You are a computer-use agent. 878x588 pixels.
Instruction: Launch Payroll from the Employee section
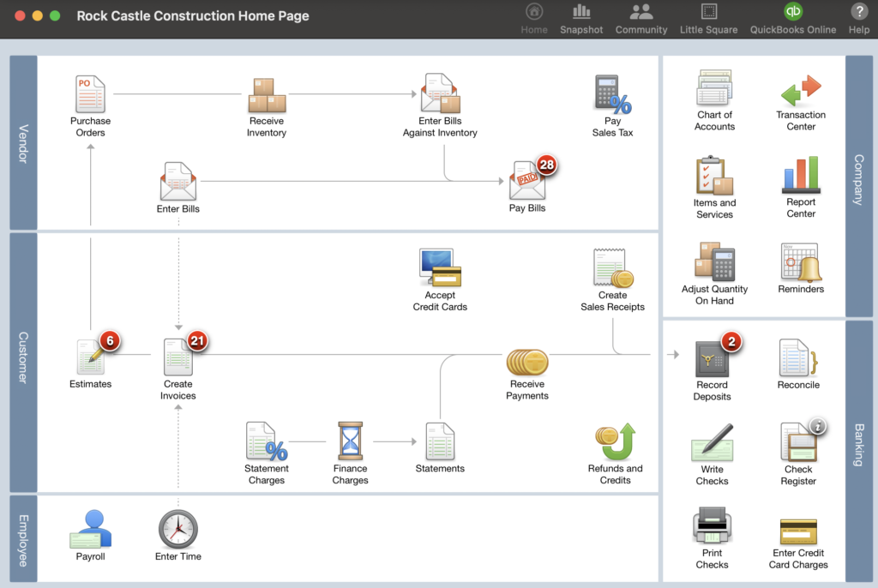point(90,529)
